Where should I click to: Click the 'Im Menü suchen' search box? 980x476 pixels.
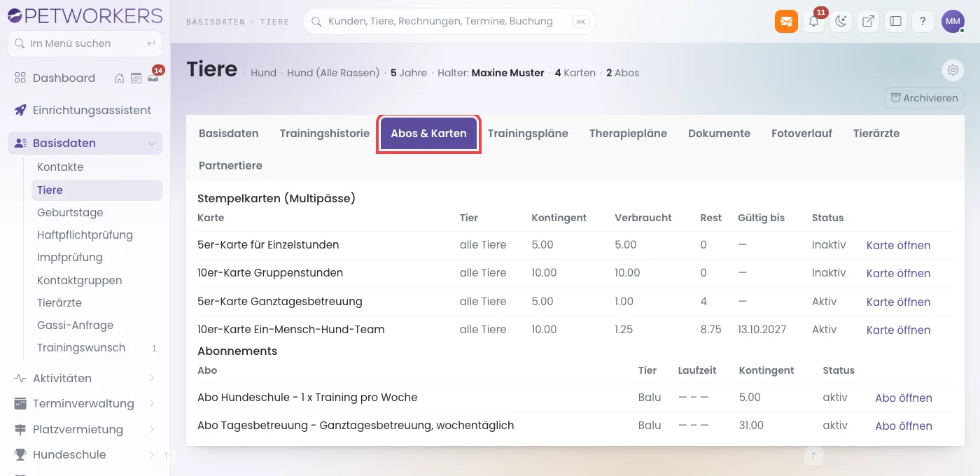[x=85, y=43]
